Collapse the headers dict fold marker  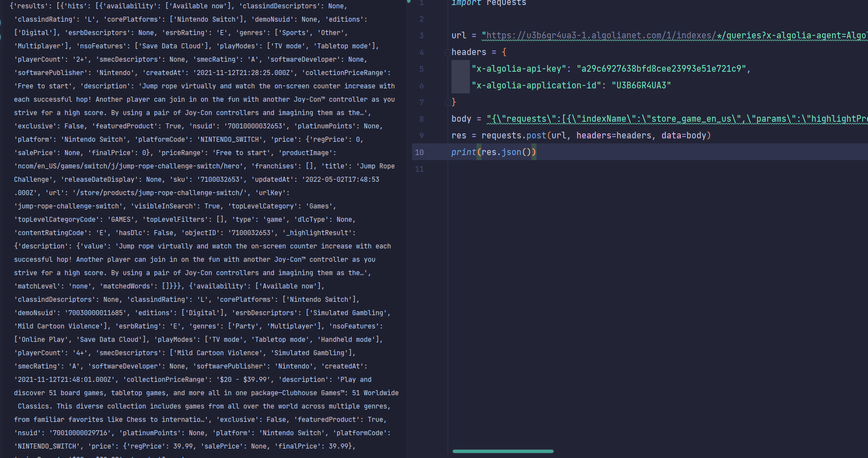[x=447, y=52]
